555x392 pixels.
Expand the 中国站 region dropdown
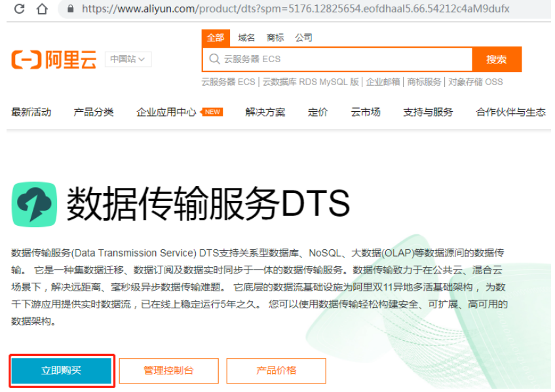click(x=128, y=59)
